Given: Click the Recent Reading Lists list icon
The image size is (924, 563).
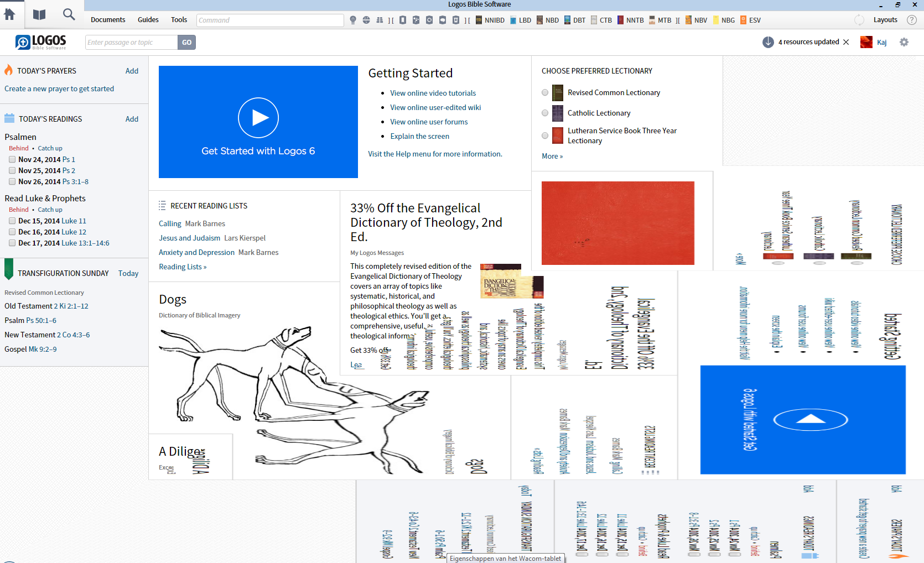Looking at the screenshot, I should click(x=162, y=206).
